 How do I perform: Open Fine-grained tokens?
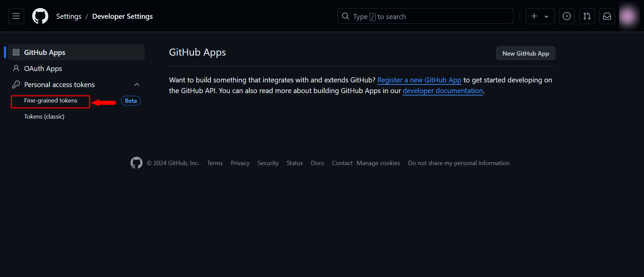[51, 100]
